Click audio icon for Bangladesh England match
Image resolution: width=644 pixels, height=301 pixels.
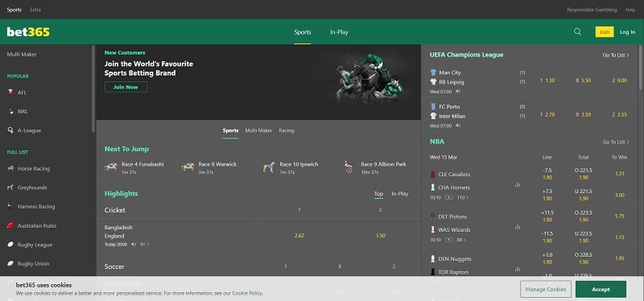(x=134, y=245)
